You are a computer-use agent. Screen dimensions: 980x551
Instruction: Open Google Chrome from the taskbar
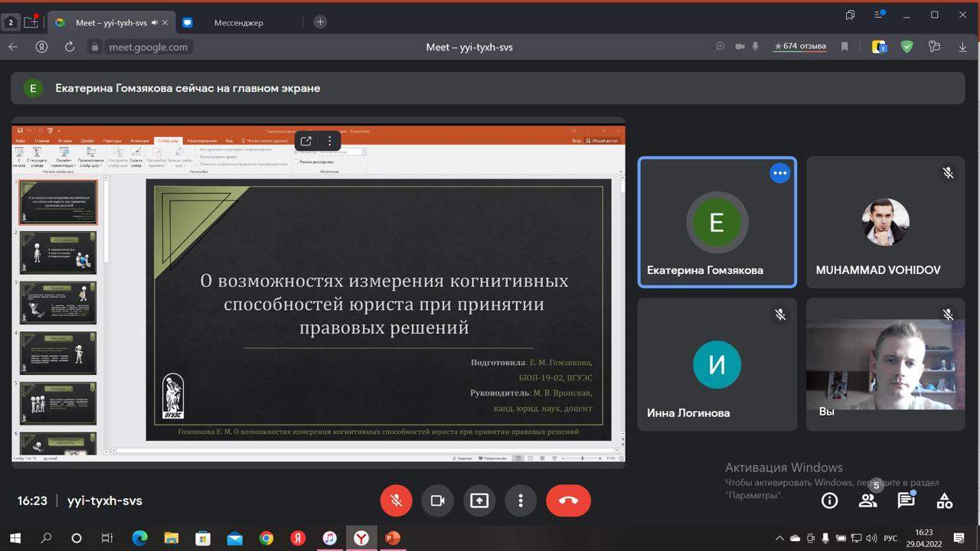[x=266, y=538]
